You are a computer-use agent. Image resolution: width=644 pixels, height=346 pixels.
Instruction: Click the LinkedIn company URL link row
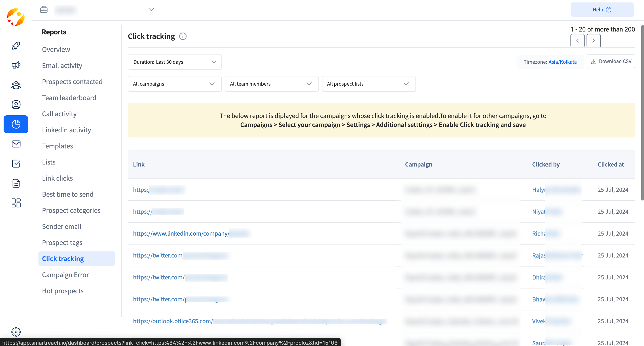point(192,233)
